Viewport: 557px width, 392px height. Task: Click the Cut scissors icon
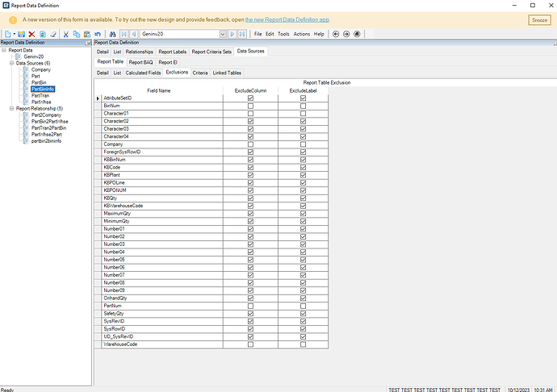[x=66, y=34]
